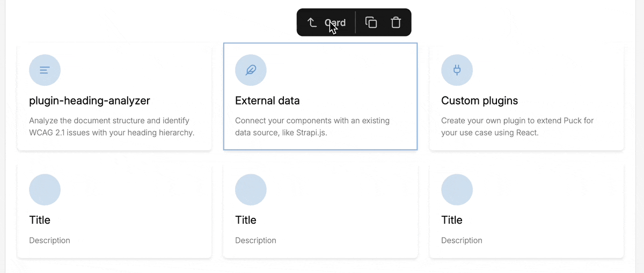Select the plugin-heading-analyzer title text
Viewport: 644px width, 273px height.
pos(90,101)
